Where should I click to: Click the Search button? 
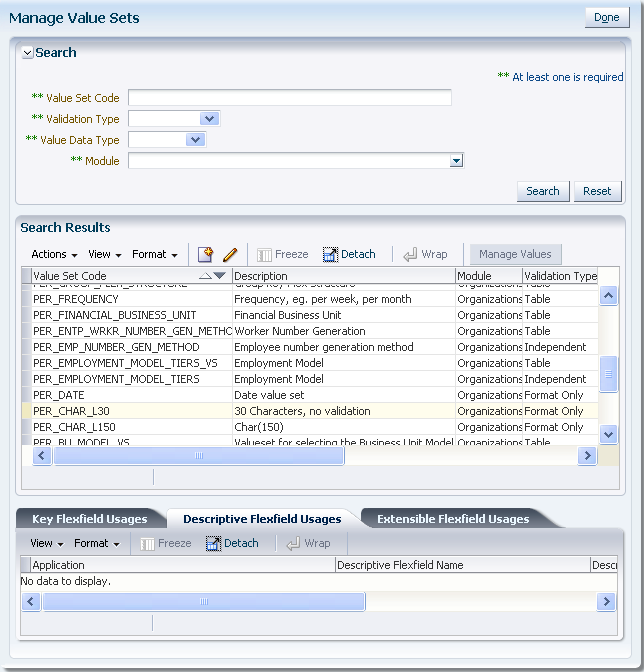[x=543, y=191]
